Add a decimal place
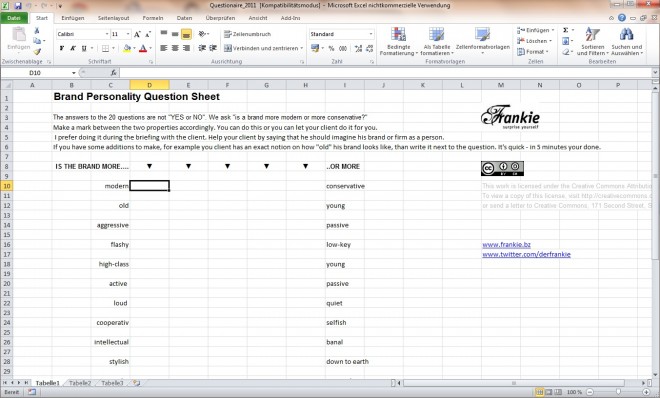Viewport: 660px width, 398px height. pyautogui.click(x=358, y=48)
